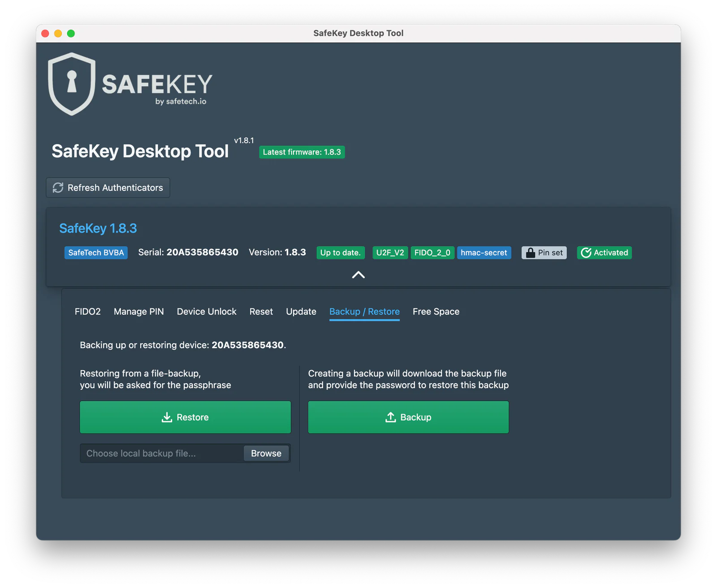Minimize the window with the yellow button

point(58,33)
